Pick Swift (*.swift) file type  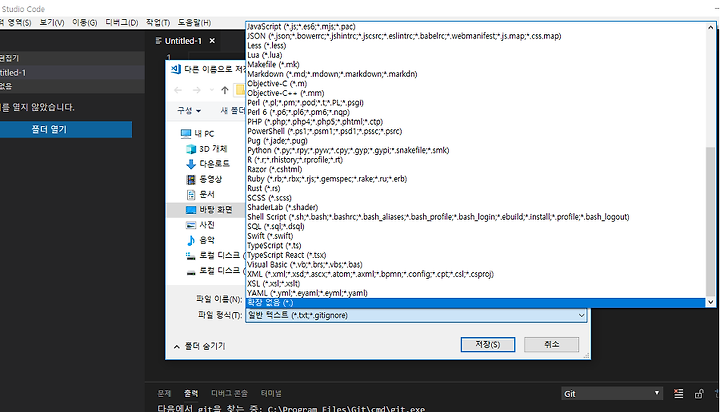coord(476,236)
